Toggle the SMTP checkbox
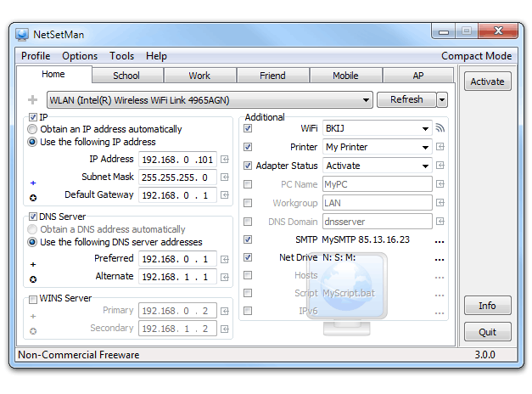Image resolution: width=532 pixels, height=394 pixels. [x=248, y=239]
